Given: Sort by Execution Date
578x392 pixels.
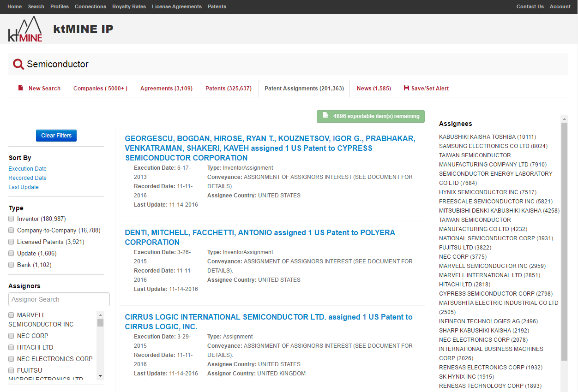Looking at the screenshot, I should 28,169.
